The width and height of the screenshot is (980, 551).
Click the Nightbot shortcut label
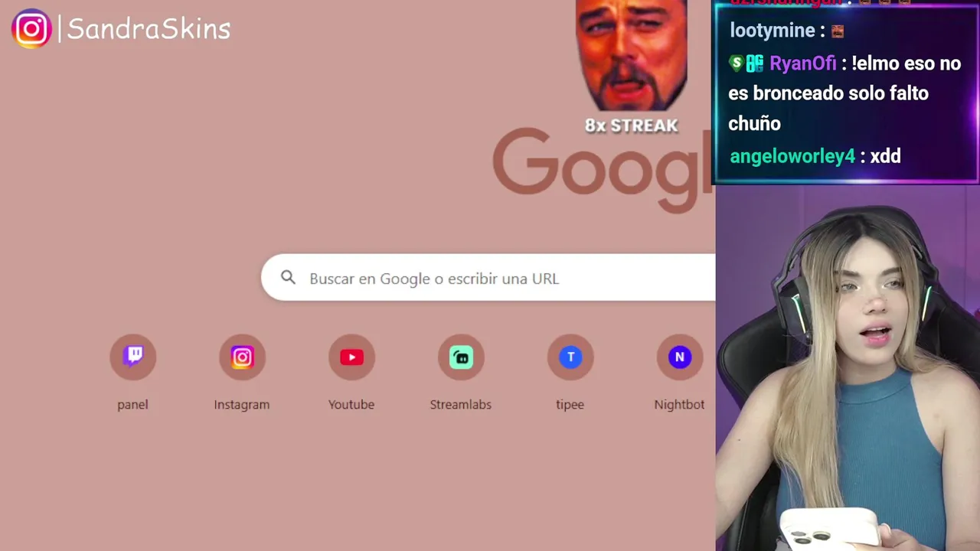click(679, 404)
